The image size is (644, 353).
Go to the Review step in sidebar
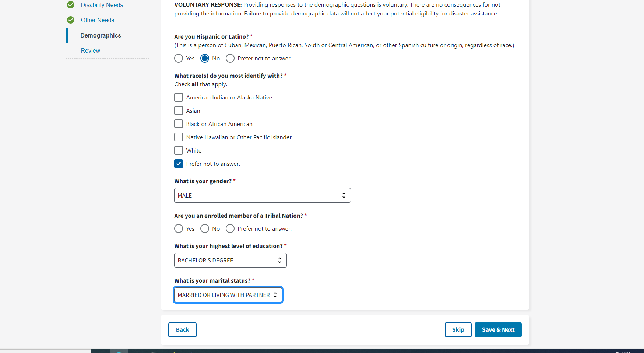tap(91, 50)
